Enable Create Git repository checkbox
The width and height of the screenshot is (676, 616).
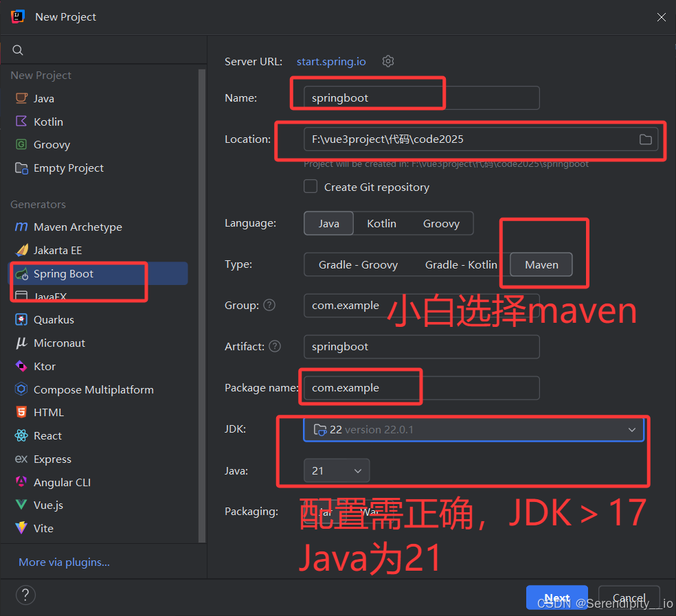pos(311,187)
